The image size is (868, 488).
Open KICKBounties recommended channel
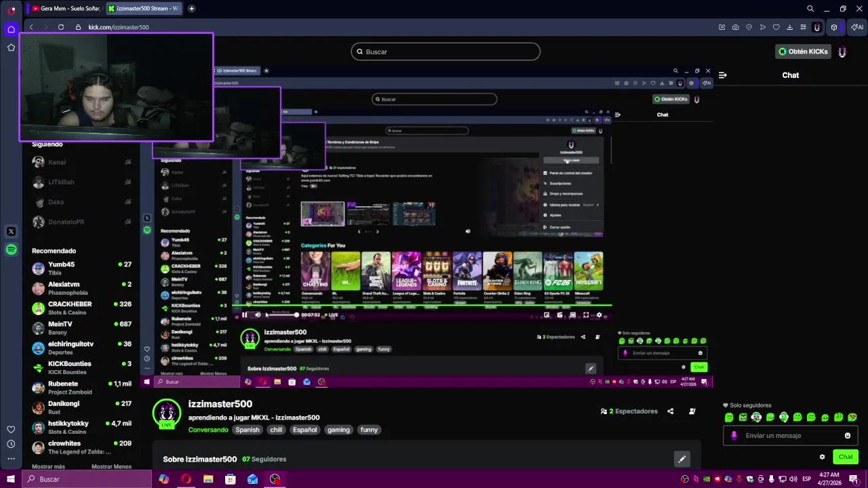coord(81,367)
